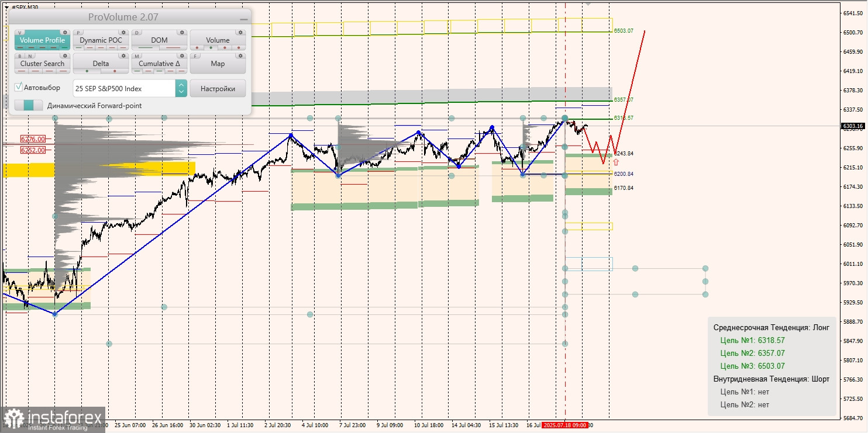Click Среднесрочная Тенденция: Лонг text

[771, 328]
